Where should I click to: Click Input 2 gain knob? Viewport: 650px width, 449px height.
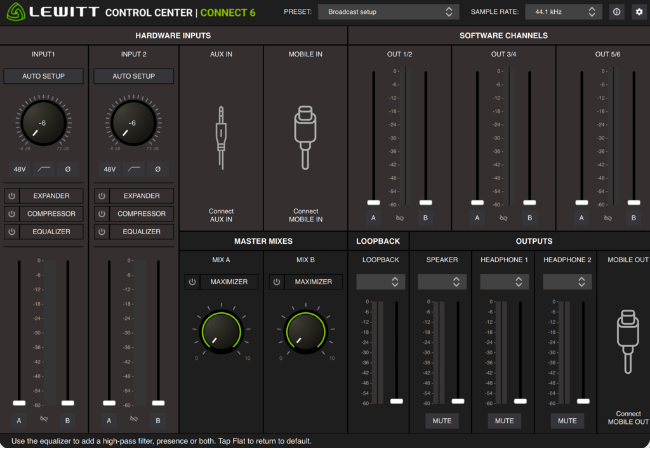133,123
